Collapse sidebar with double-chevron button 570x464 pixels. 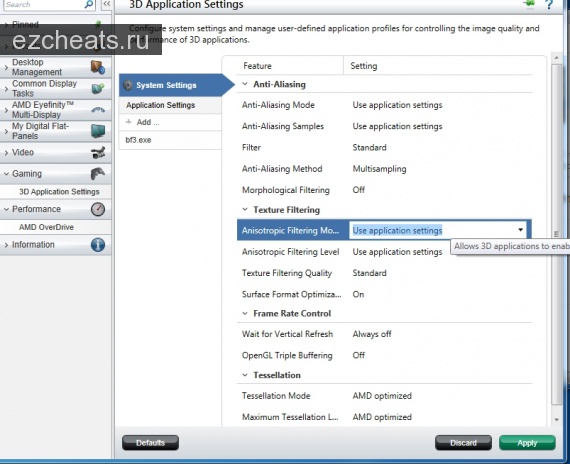click(106, 4)
